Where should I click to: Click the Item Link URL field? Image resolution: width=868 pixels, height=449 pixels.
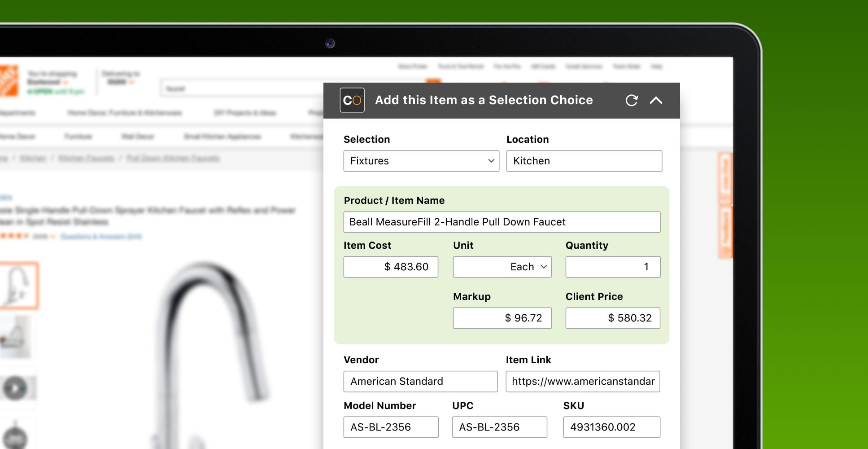583,381
